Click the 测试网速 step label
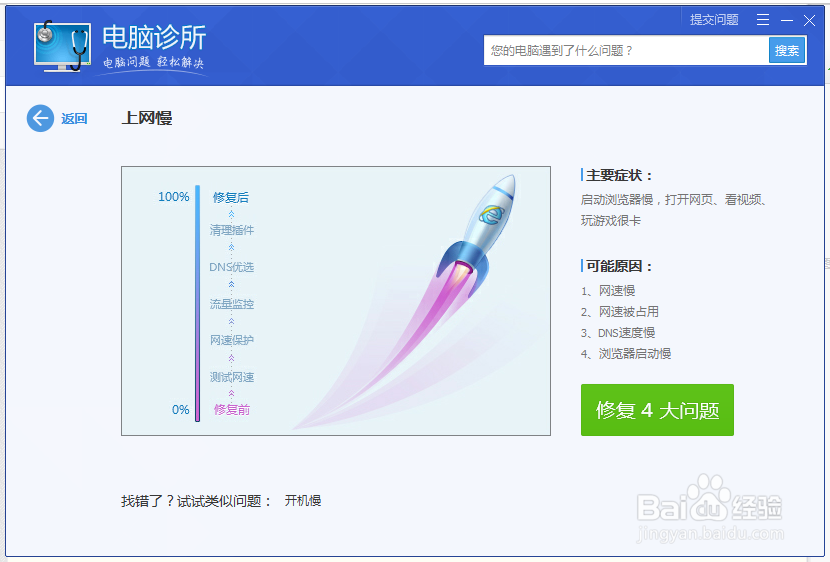Screen dimensions: 830x562 (232, 377)
